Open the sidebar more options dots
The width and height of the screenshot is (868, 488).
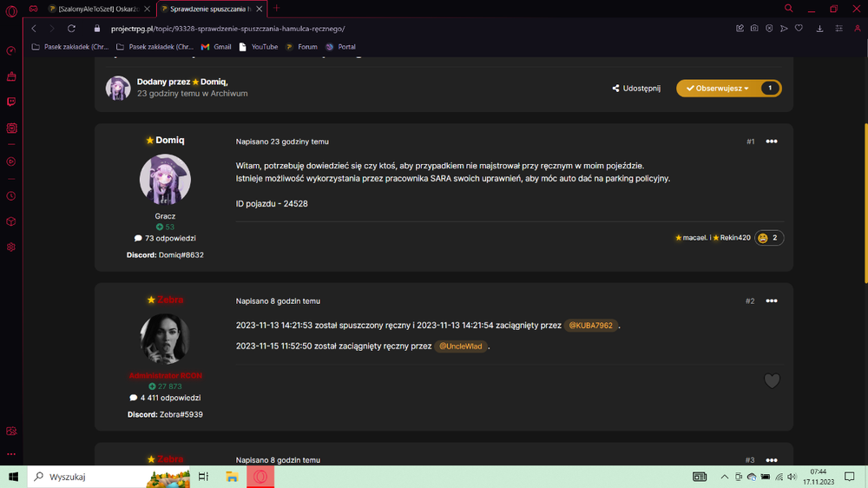(11, 454)
